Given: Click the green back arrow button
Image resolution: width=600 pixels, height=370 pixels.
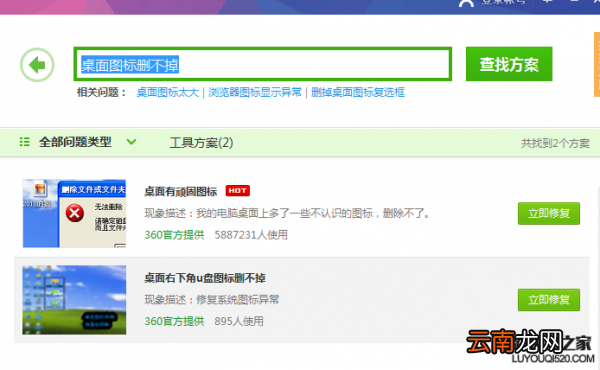Looking at the screenshot, I should click(x=37, y=65).
